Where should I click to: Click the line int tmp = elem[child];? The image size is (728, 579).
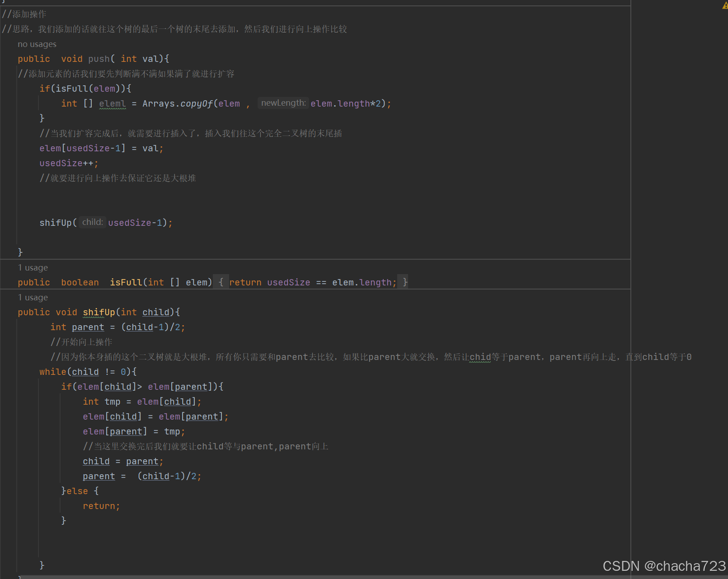click(x=142, y=402)
